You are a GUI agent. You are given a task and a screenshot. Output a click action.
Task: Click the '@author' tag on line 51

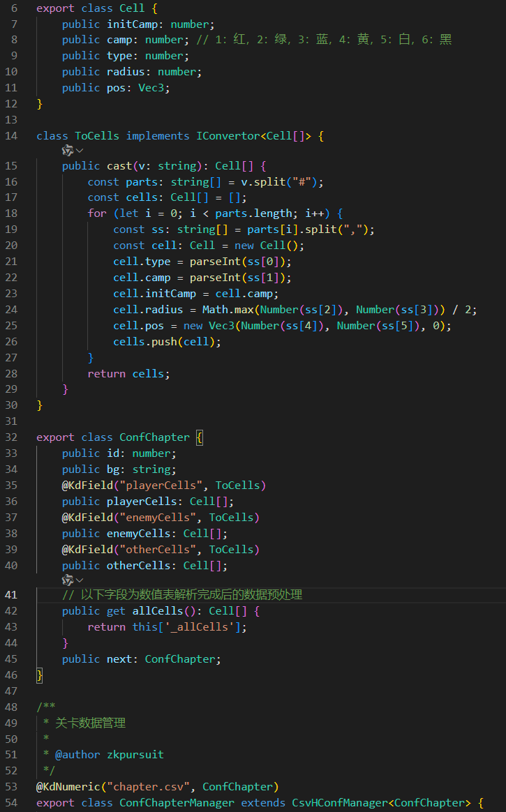point(77,755)
